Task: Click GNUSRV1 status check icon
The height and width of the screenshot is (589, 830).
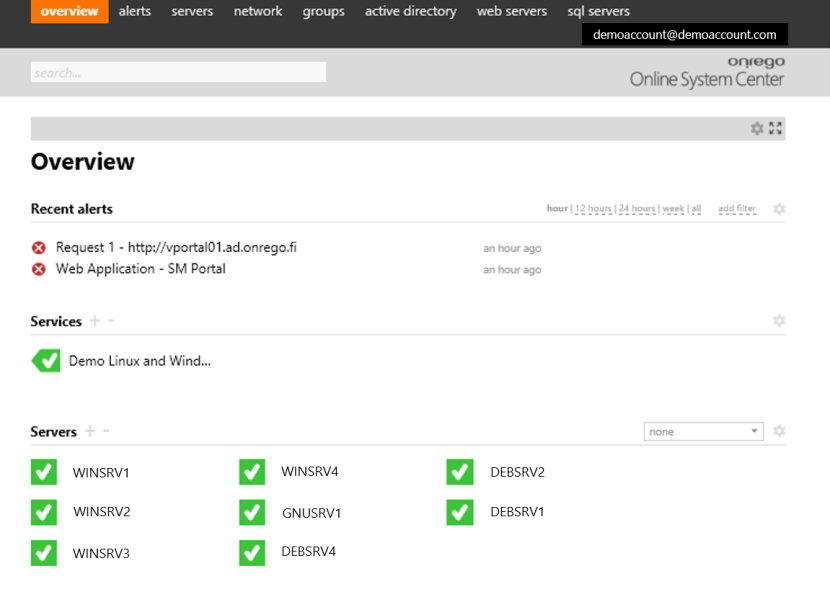Action: (x=251, y=512)
